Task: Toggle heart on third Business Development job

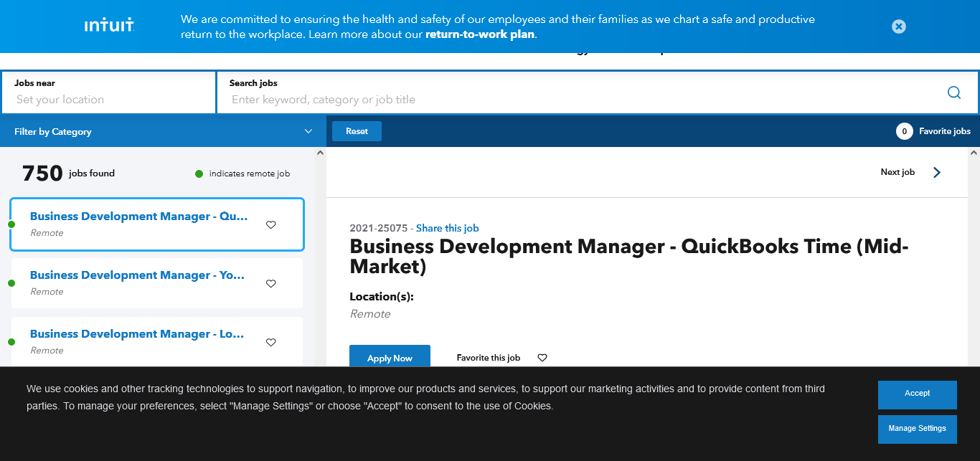Action: (270, 342)
